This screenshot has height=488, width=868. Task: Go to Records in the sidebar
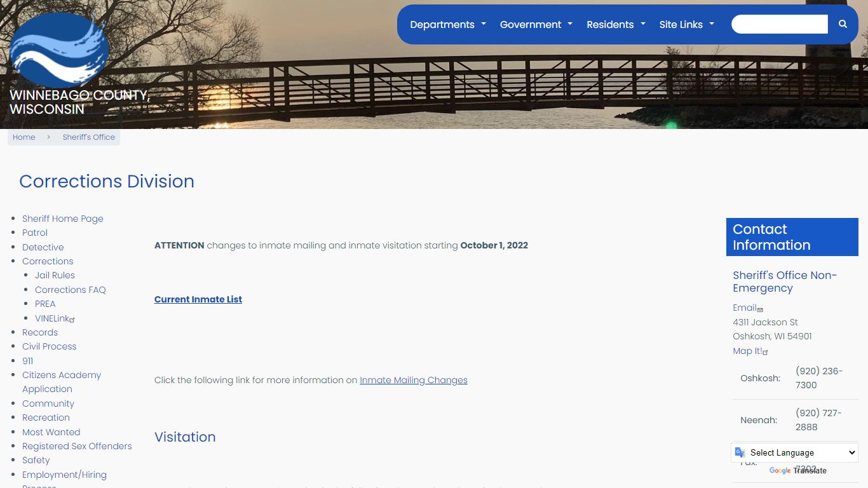coord(40,332)
